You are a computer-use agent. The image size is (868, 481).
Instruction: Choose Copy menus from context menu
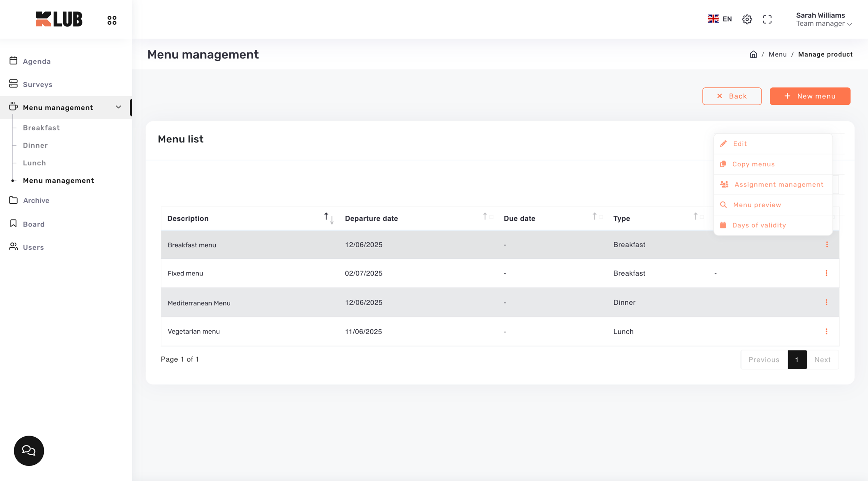point(753,164)
